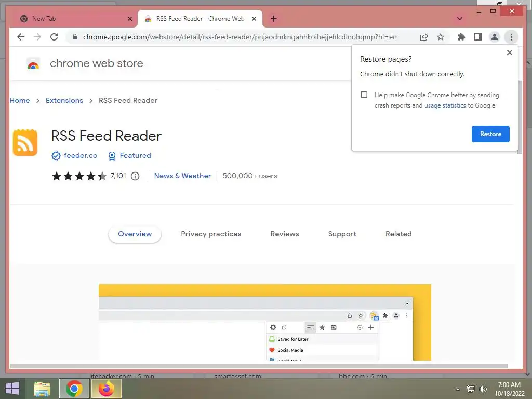532x399 pixels.
Task: Bookmark this tab with star icon
Action: (441, 37)
